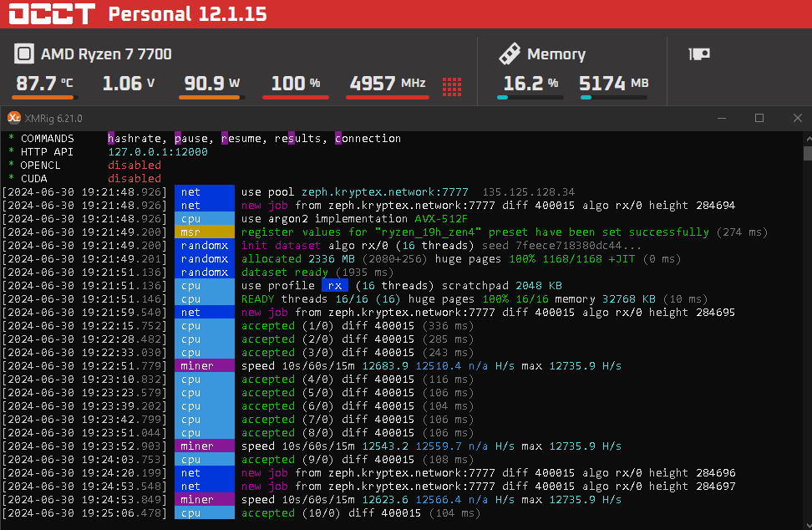
Task: Click the 90.9 W power reading
Action: (x=212, y=83)
